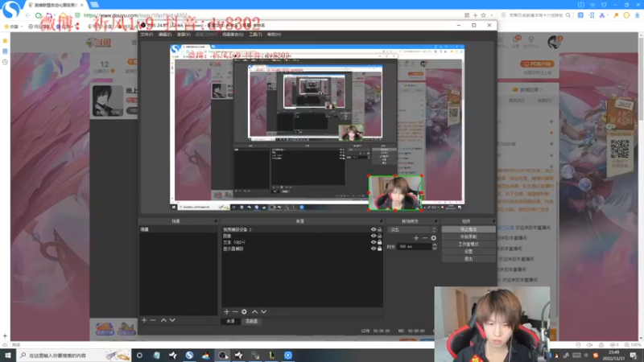The image size is (644, 362).
Task: Click the browser back arrow button
Action: (27, 15)
